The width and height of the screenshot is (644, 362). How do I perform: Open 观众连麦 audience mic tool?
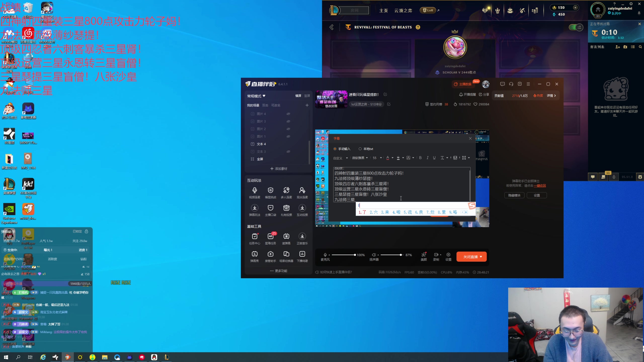click(x=302, y=193)
